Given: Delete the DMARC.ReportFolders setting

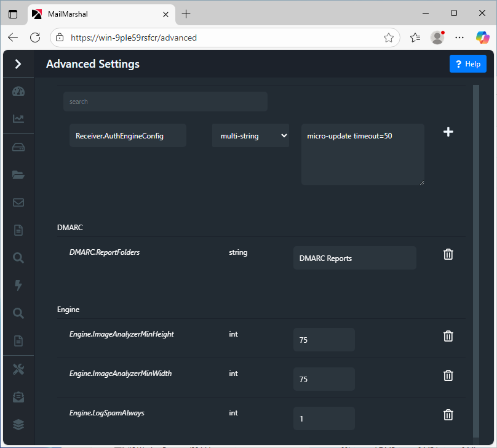Looking at the screenshot, I should pyautogui.click(x=448, y=254).
